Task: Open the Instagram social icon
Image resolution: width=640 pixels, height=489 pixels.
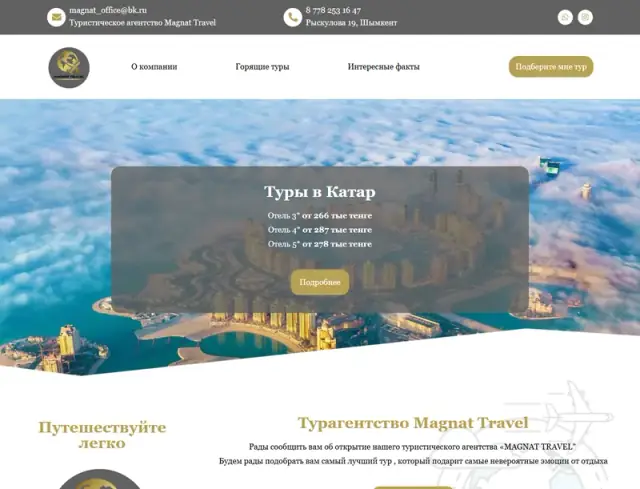Action: coord(585,17)
